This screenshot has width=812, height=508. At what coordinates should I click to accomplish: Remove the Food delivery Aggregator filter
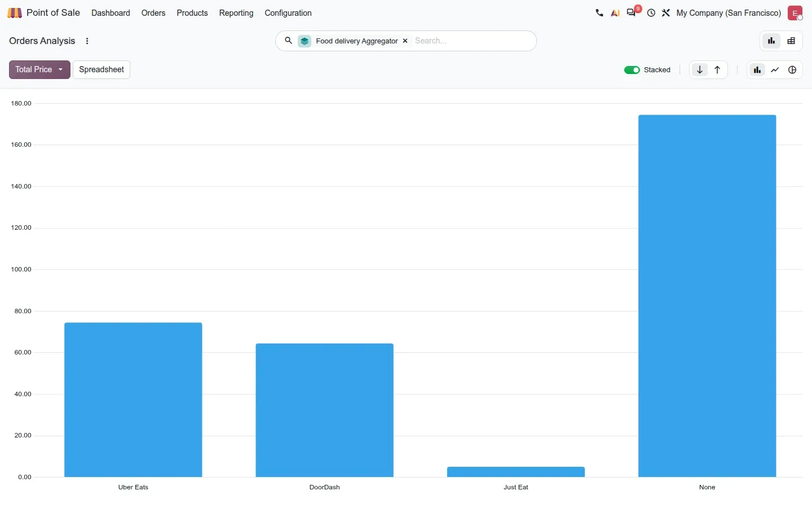pyautogui.click(x=405, y=41)
